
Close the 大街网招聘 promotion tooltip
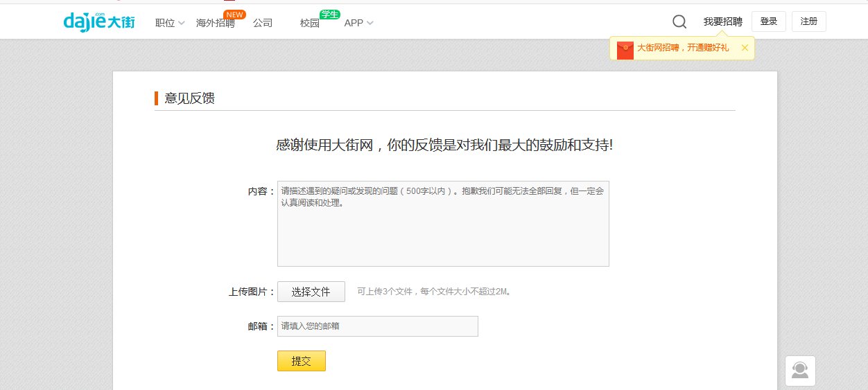(x=745, y=48)
